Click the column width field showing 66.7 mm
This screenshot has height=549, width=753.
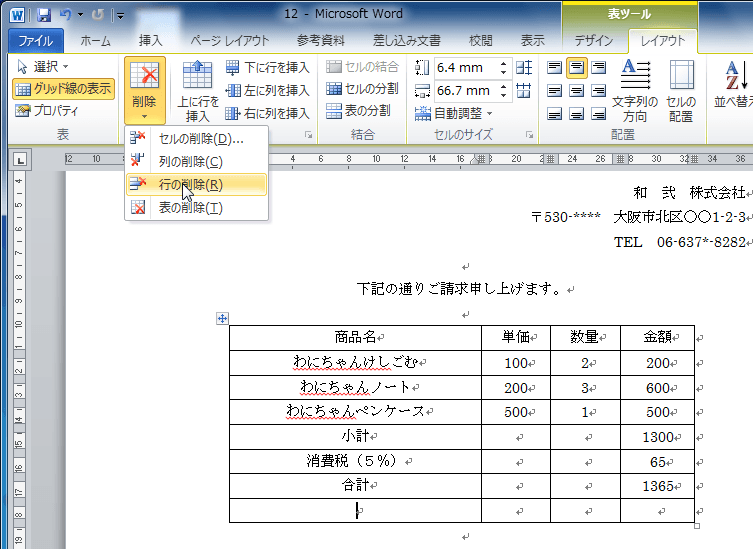[466, 91]
